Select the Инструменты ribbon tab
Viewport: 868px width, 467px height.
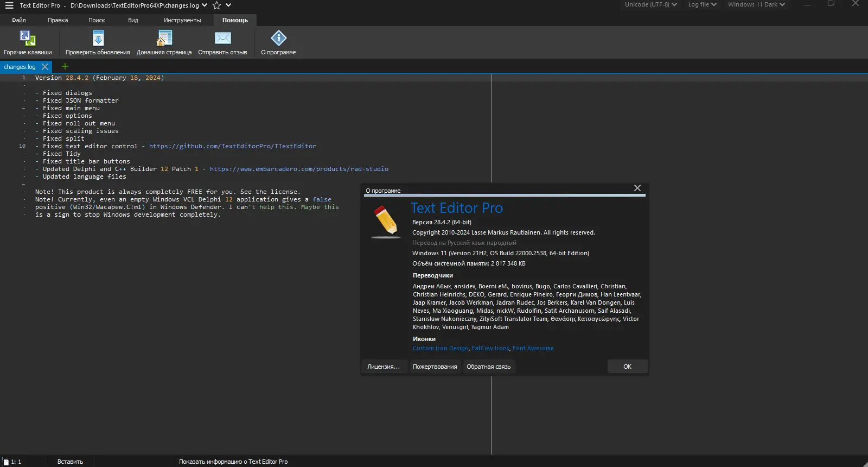[182, 20]
